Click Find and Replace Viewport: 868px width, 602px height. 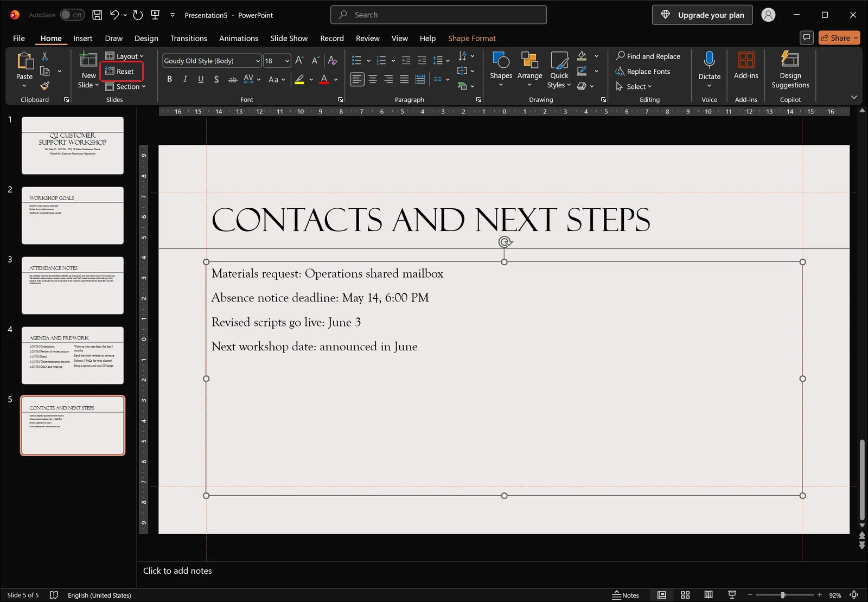click(648, 56)
